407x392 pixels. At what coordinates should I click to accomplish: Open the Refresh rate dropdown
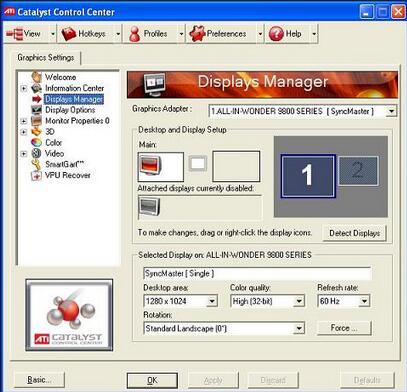364,301
